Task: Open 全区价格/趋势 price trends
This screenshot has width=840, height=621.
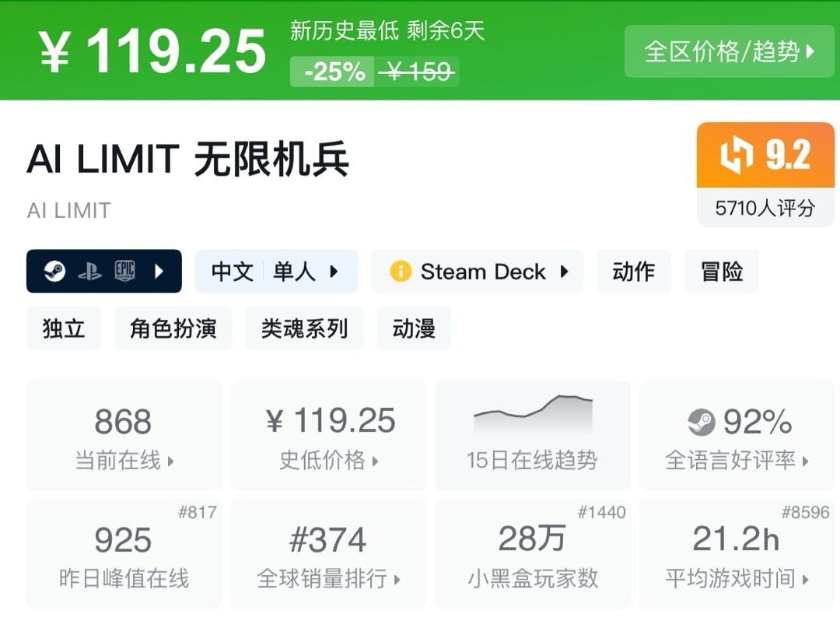Action: pyautogui.click(x=729, y=51)
